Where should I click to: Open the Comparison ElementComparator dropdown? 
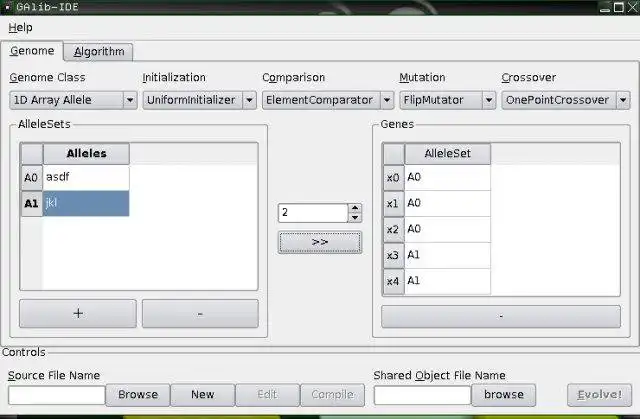tap(328, 100)
